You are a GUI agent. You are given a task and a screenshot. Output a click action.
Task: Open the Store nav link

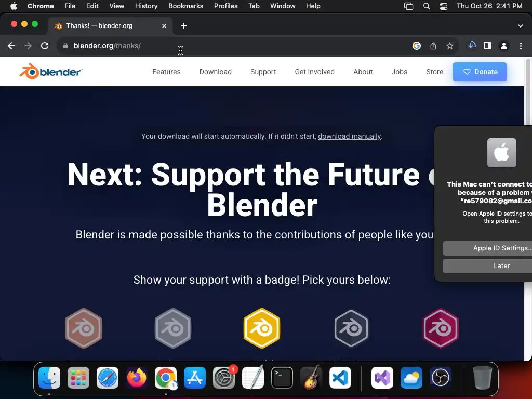[435, 72]
